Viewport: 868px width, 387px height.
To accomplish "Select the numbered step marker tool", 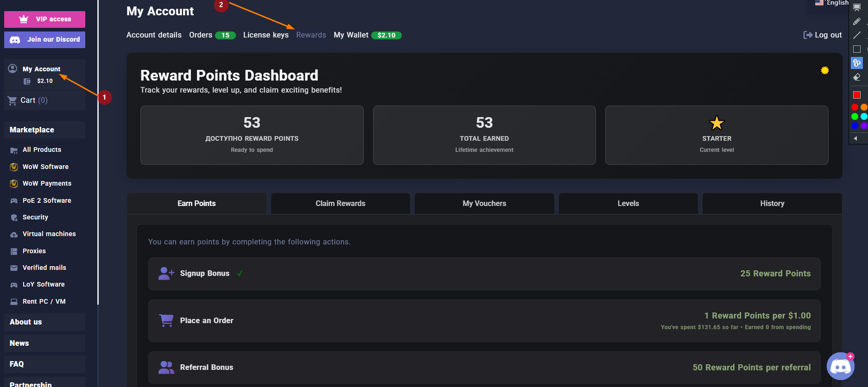I will tap(857, 63).
